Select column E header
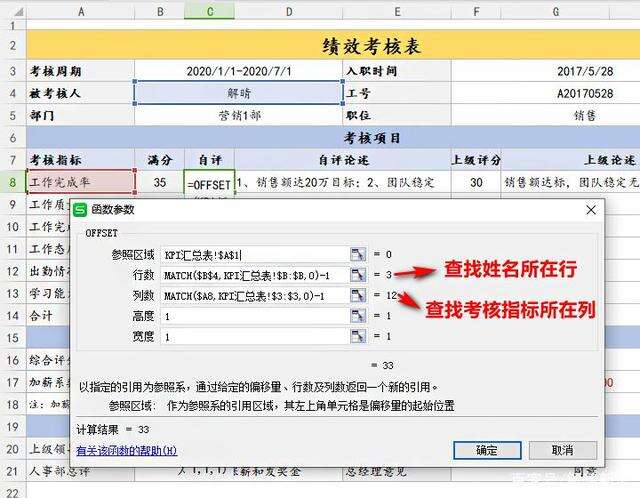This screenshot has width=640, height=498. click(397, 11)
